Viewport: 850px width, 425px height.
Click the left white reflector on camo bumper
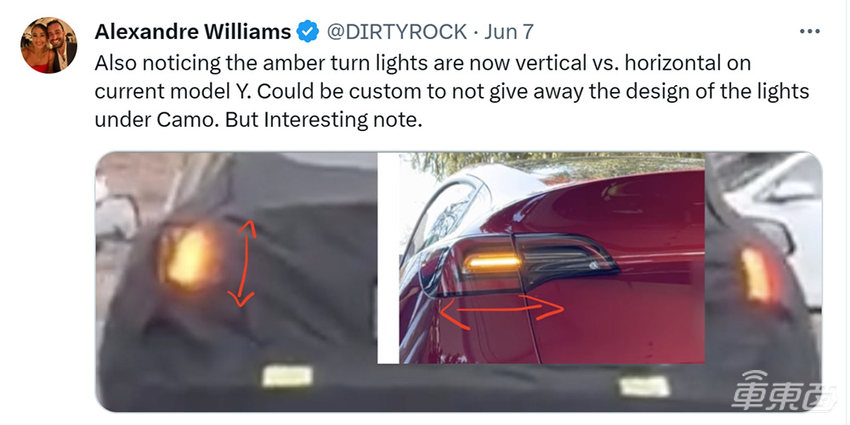[287, 376]
